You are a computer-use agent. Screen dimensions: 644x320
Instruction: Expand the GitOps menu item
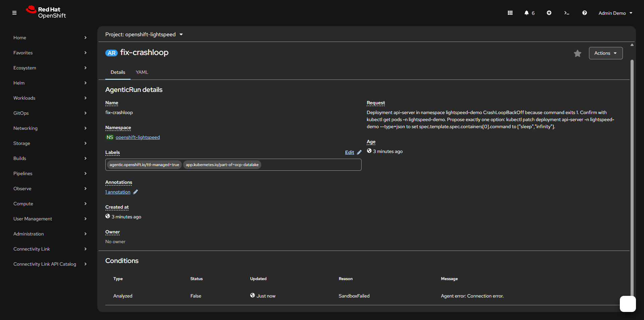50,113
